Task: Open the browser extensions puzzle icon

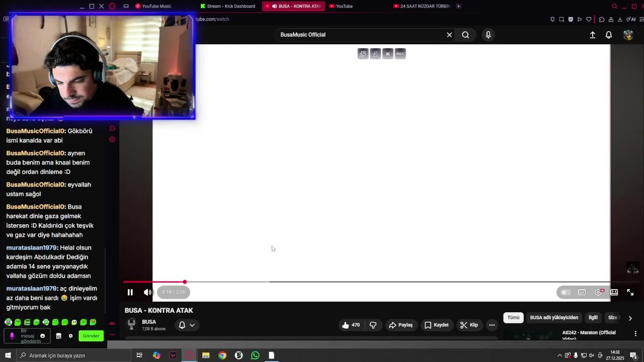Action: pyautogui.click(x=602, y=19)
